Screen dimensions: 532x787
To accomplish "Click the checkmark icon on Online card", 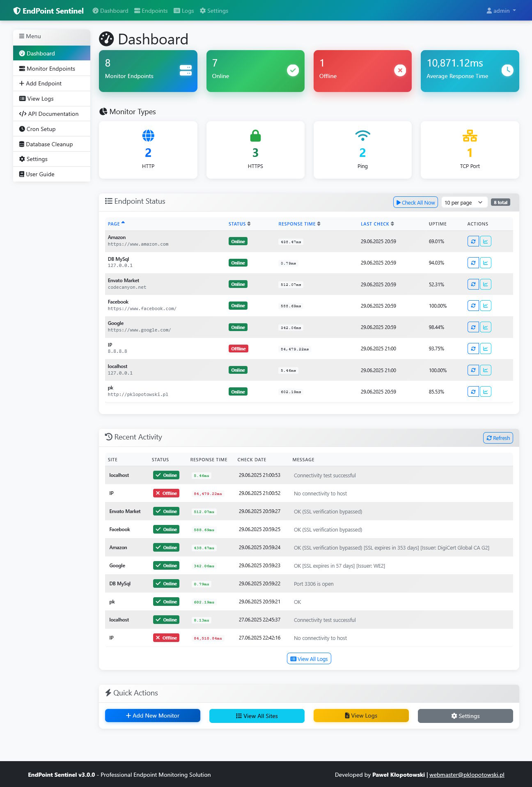I will click(x=293, y=70).
